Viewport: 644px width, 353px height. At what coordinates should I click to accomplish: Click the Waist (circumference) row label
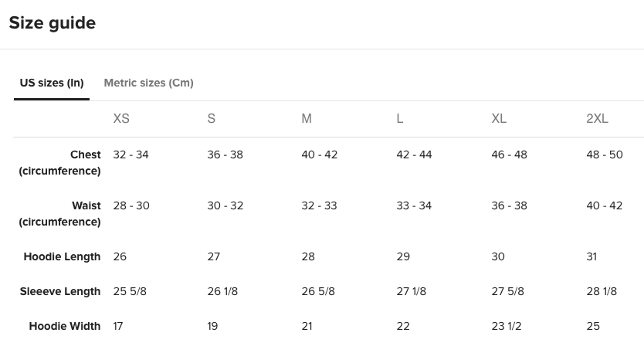tap(60, 214)
